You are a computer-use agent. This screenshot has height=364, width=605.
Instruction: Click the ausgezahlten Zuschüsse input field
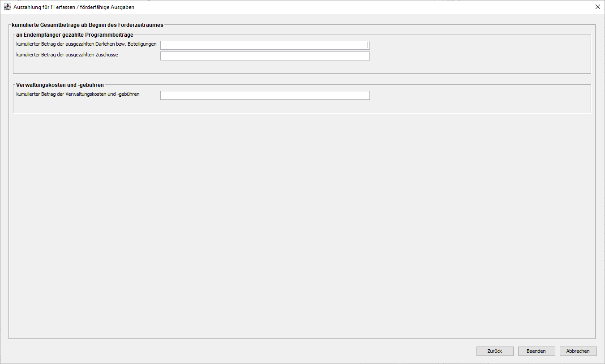click(x=264, y=56)
